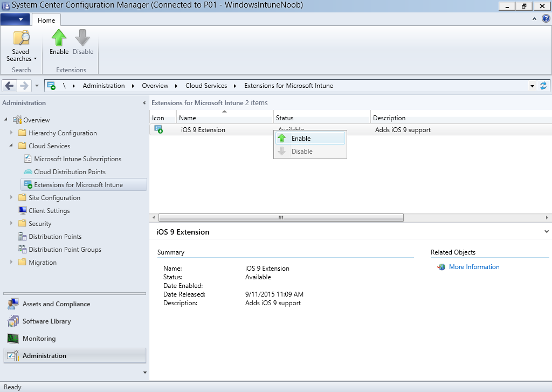This screenshot has height=392, width=552.
Task: Go forward with the navigation forward arrow
Action: 24,86
